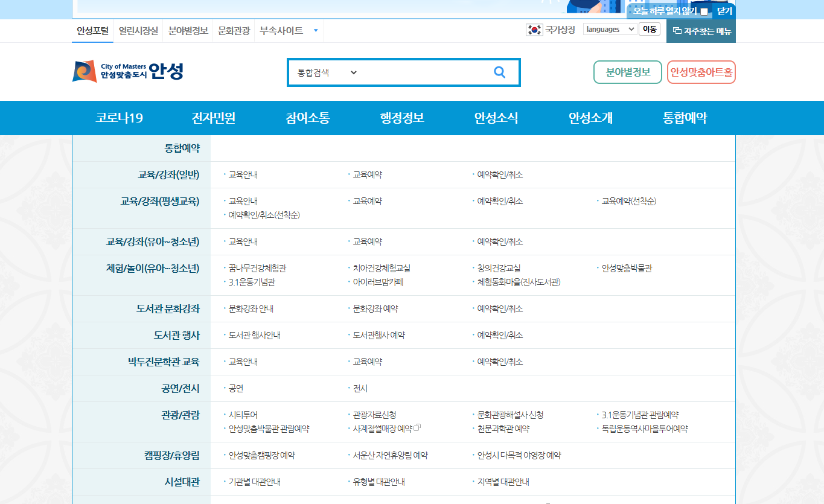Select the 안성포털 top tab
The image size is (824, 504).
pos(92,31)
